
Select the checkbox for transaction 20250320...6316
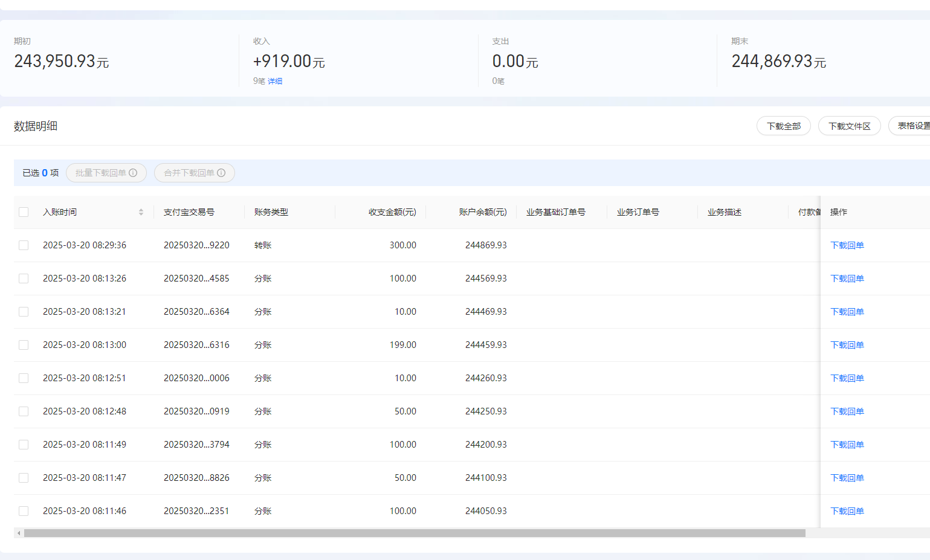pos(24,345)
